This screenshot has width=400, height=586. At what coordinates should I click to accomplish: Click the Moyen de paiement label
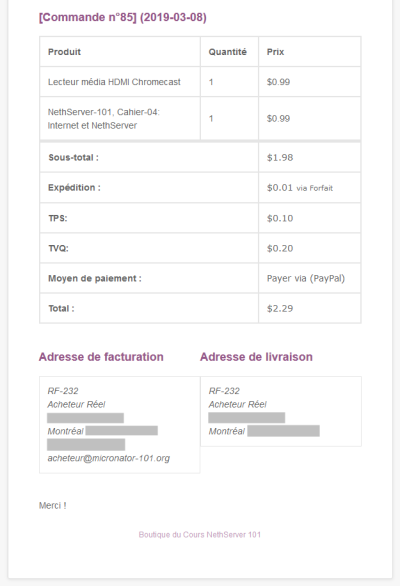coord(95,278)
